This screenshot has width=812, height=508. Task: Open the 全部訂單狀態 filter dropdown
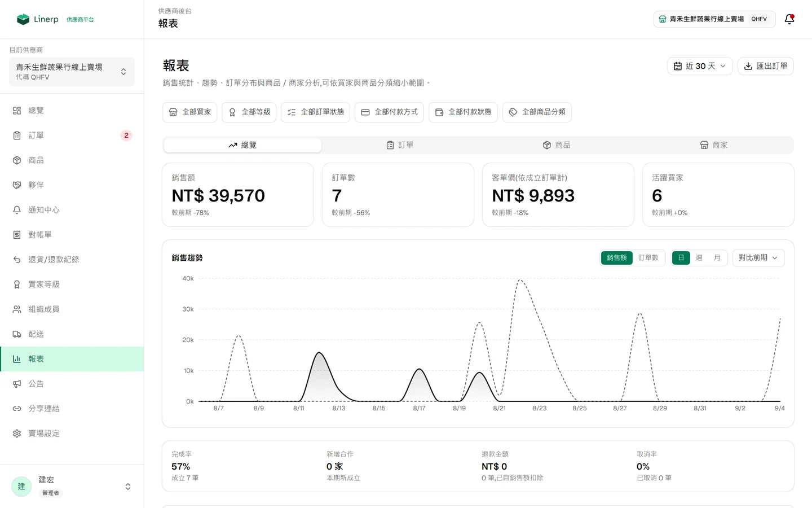point(315,112)
